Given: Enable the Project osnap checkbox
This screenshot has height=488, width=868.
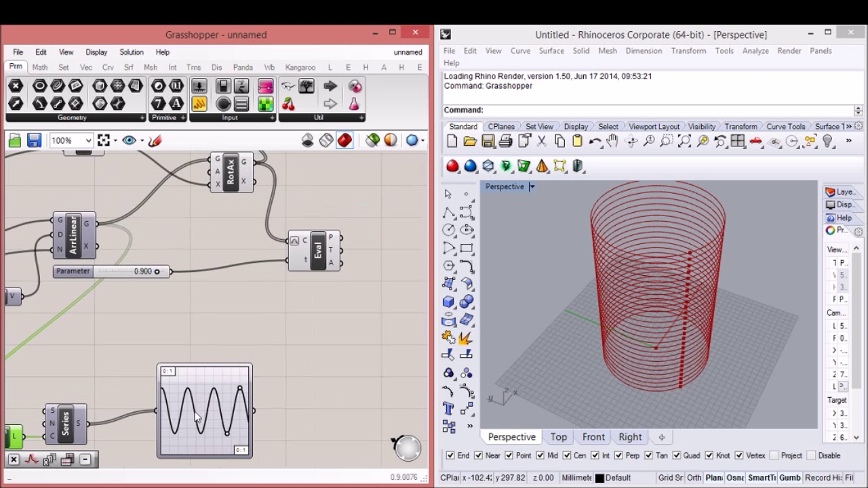Looking at the screenshot, I should coord(774,455).
